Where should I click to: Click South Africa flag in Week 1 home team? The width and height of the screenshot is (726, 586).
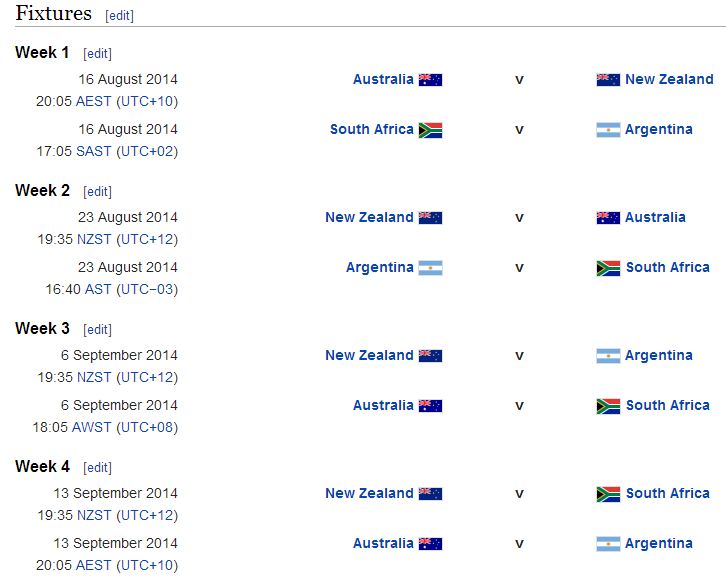(430, 130)
